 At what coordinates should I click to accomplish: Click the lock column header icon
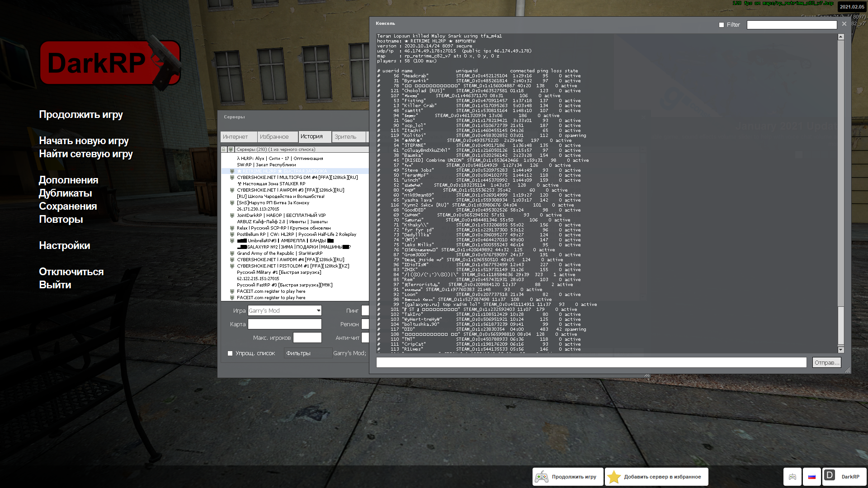(x=224, y=150)
